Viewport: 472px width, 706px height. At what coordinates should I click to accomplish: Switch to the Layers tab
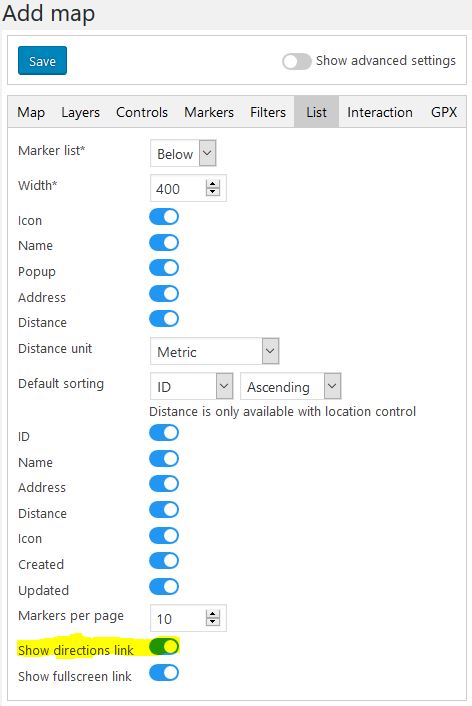[81, 112]
